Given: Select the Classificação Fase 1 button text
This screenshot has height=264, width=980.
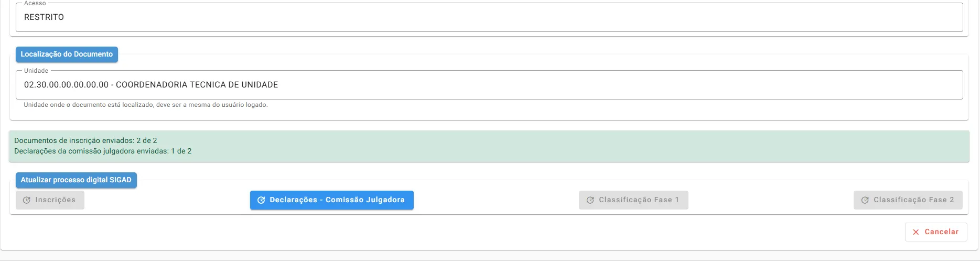Looking at the screenshot, I should (639, 200).
